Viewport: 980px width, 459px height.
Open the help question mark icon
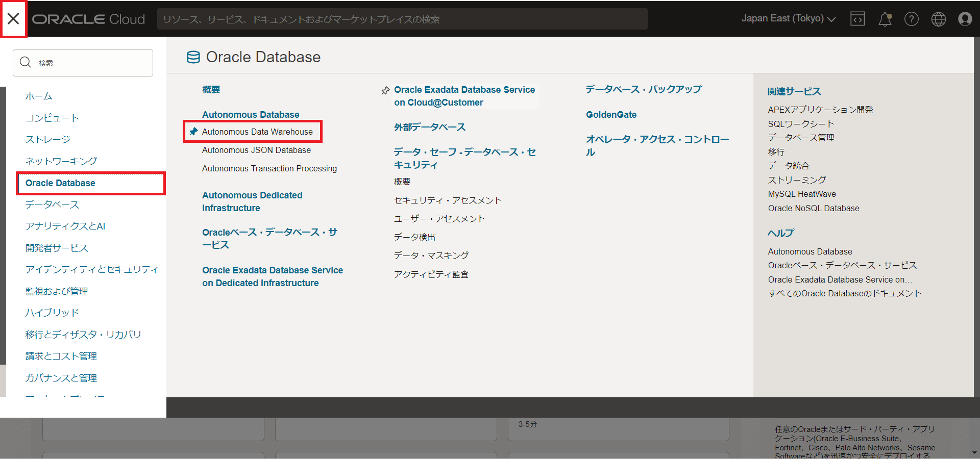[x=912, y=19]
